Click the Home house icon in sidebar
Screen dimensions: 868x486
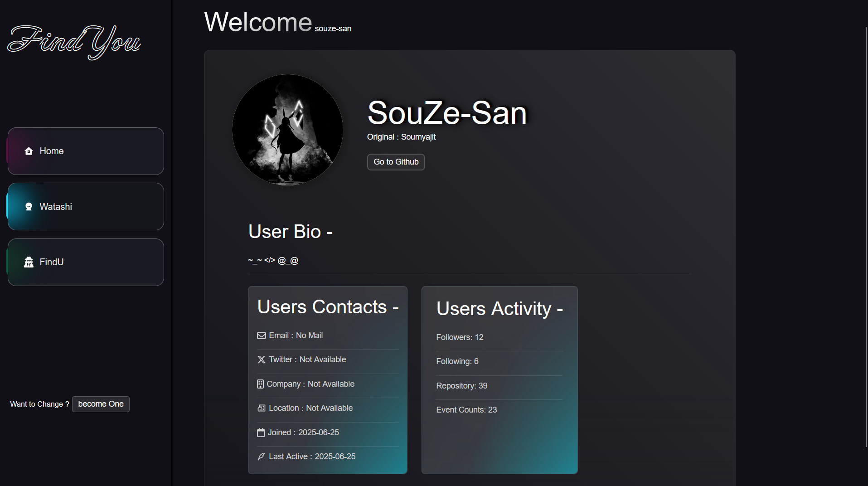point(29,151)
